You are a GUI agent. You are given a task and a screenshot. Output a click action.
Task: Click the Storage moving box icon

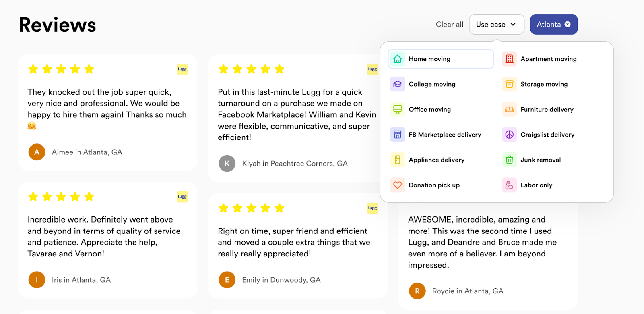click(x=509, y=84)
